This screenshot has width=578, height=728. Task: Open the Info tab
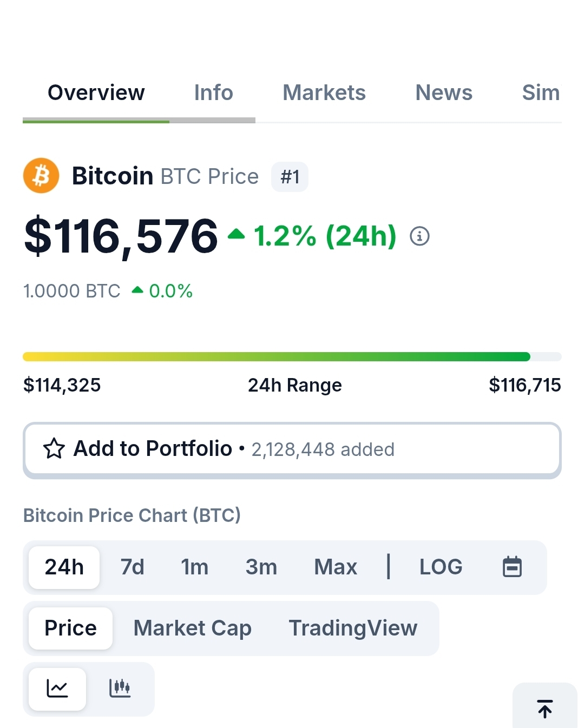pos(213,93)
